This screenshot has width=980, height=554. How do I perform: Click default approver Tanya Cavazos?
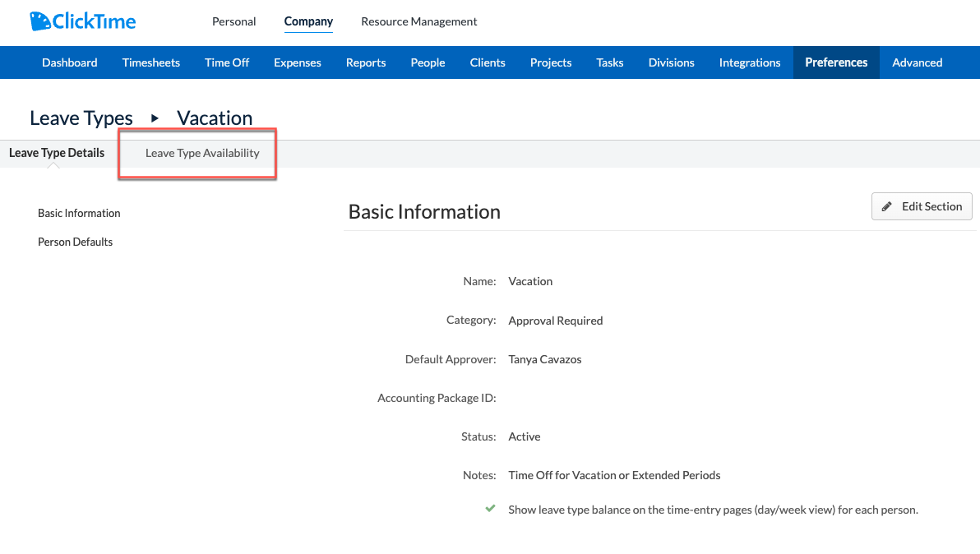544,359
